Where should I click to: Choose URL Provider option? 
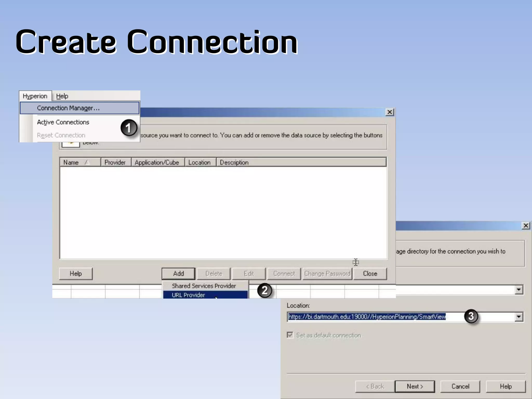coord(205,295)
